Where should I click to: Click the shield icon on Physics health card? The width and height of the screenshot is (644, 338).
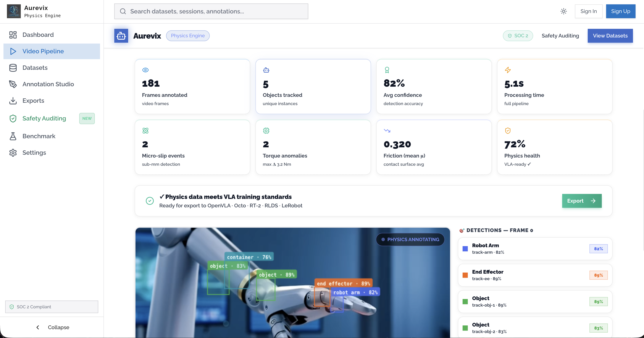click(x=507, y=131)
